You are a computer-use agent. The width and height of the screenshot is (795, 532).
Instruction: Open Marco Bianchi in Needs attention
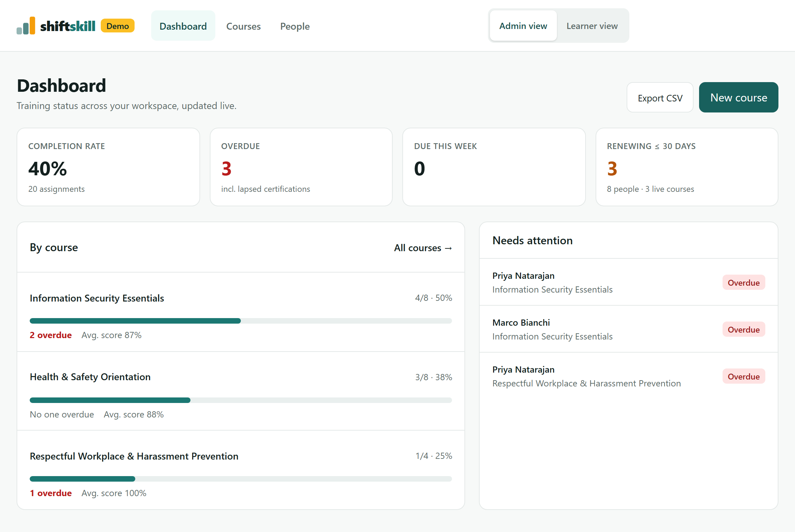coord(629,329)
